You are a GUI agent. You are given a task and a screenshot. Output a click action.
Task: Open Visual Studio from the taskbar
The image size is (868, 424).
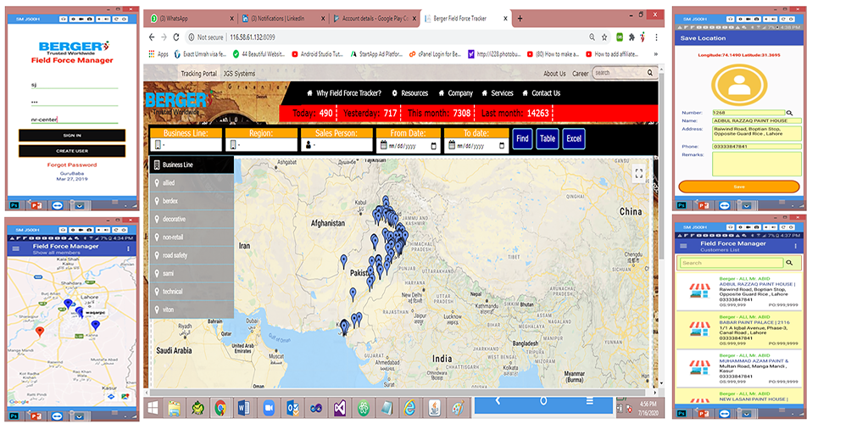[339, 409]
